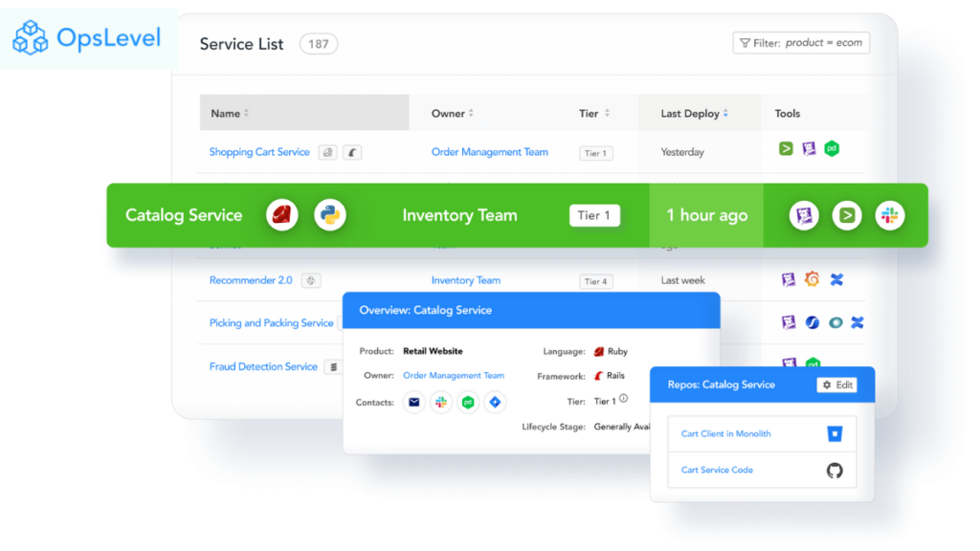Click Tier 1 info icon in Overview panel
This screenshot has height=551, width=980.
click(x=624, y=399)
